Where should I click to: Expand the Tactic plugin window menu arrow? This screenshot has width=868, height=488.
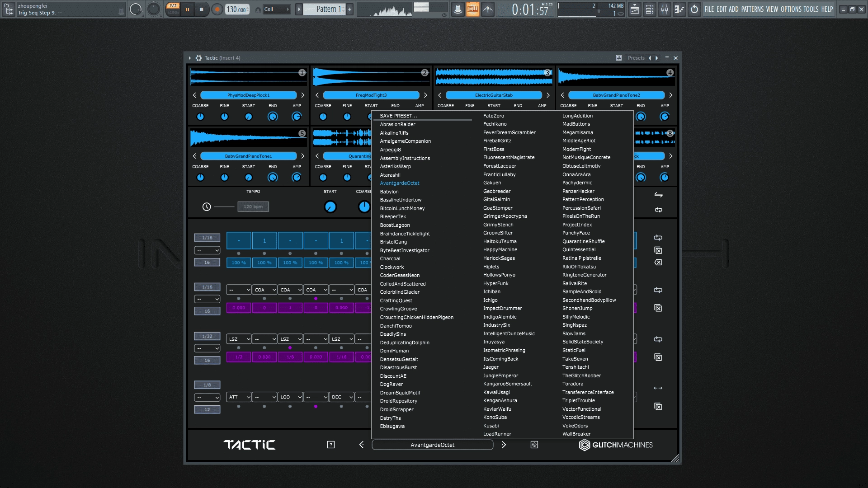(190, 58)
